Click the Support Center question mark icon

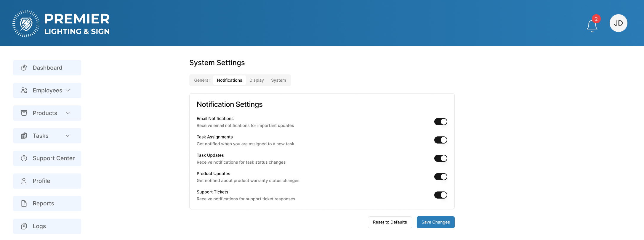point(24,158)
